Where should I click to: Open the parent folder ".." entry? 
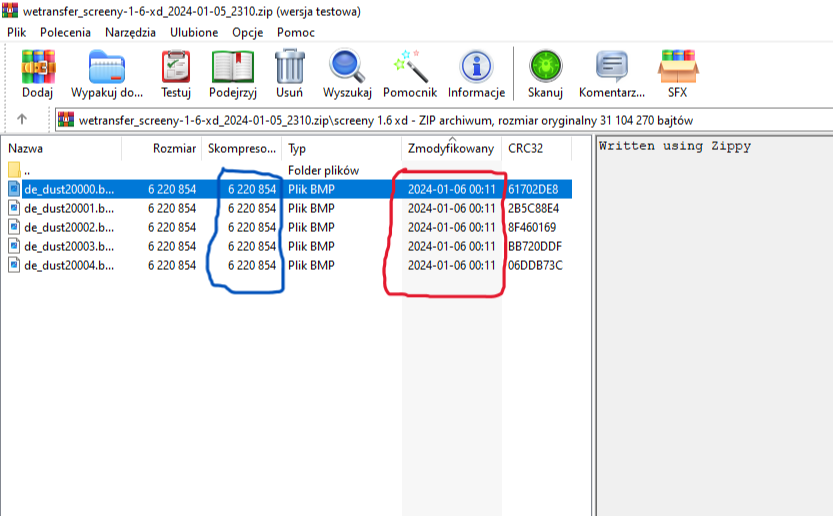28,170
